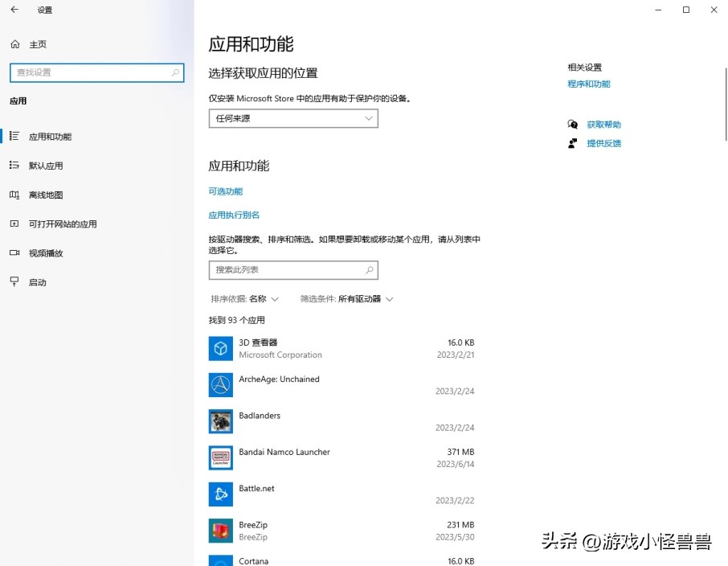
Task: Select the Battle.net app icon
Action: click(x=220, y=494)
